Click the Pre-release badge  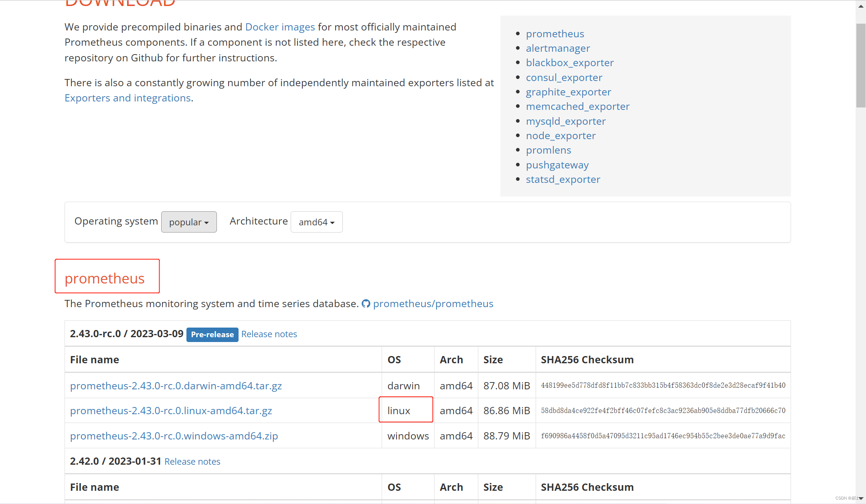click(212, 334)
